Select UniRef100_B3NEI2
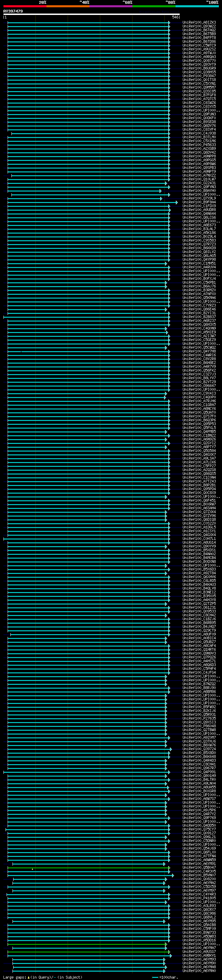 199,592
